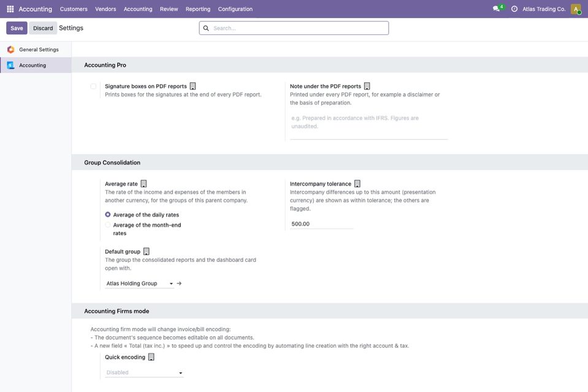Open the activities clock icon

pos(514,9)
